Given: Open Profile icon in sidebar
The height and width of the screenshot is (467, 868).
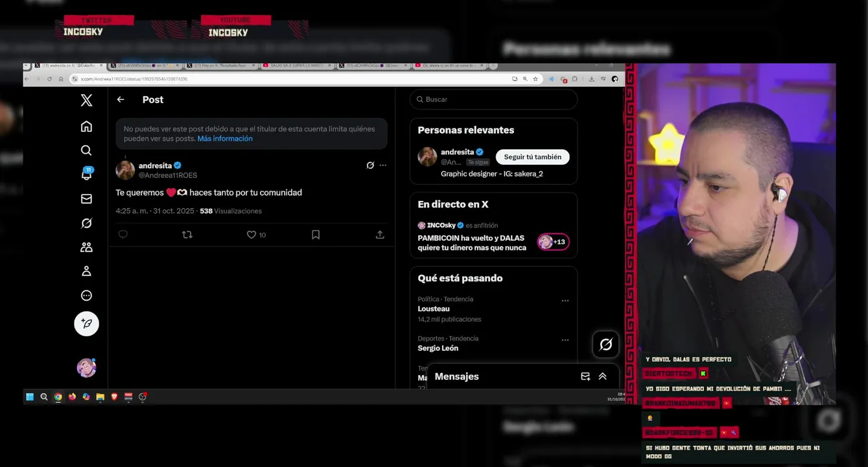Looking at the screenshot, I should [x=86, y=271].
